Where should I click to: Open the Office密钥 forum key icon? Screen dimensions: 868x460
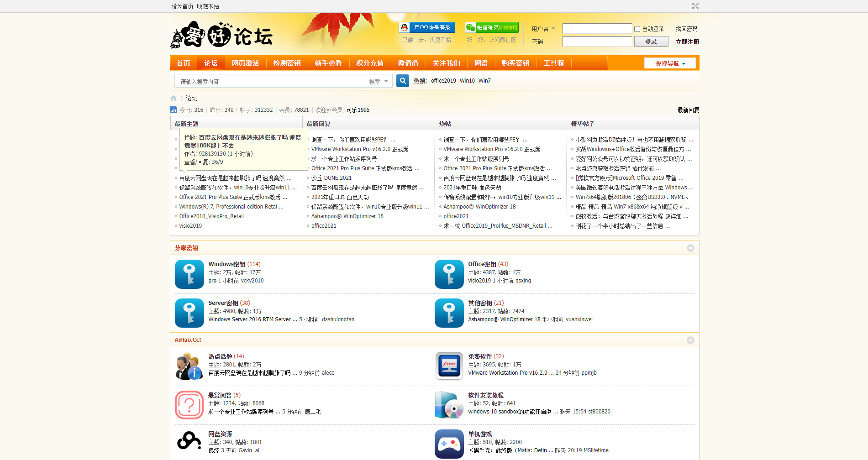coord(449,274)
